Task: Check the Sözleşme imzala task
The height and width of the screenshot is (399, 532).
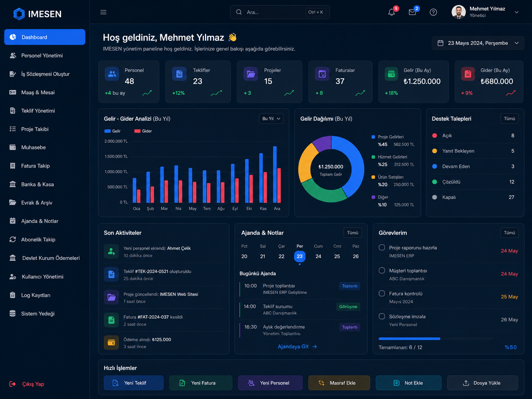Action: pyautogui.click(x=382, y=316)
